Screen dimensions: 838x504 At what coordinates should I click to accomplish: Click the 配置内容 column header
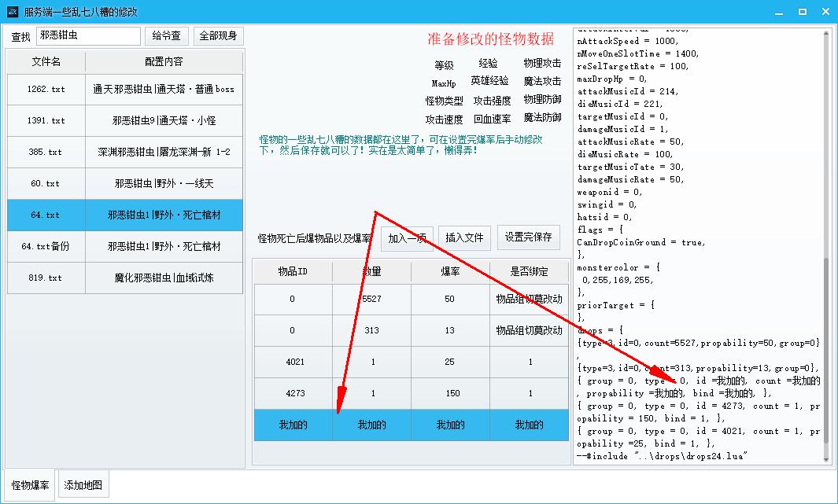point(164,61)
